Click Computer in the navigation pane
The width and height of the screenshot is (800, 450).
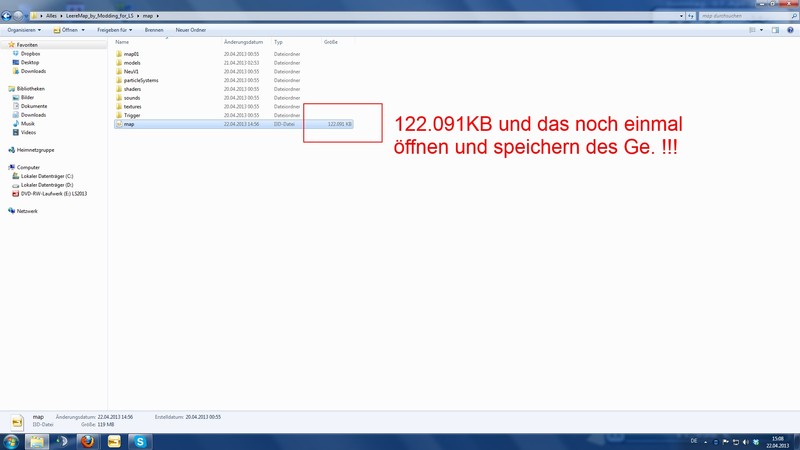(x=28, y=167)
